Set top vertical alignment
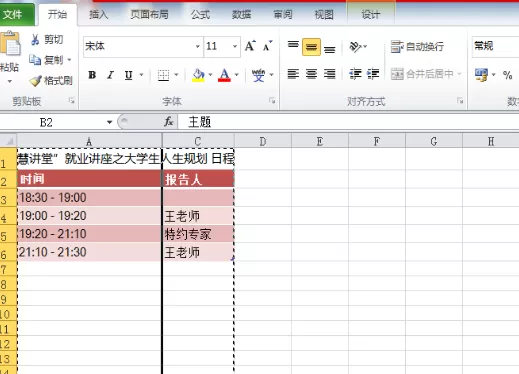 293,46
